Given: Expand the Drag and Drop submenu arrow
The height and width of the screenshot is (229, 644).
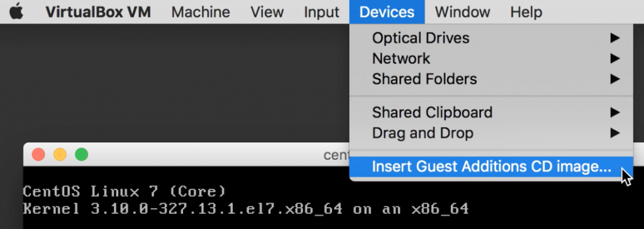Looking at the screenshot, I should [x=614, y=133].
